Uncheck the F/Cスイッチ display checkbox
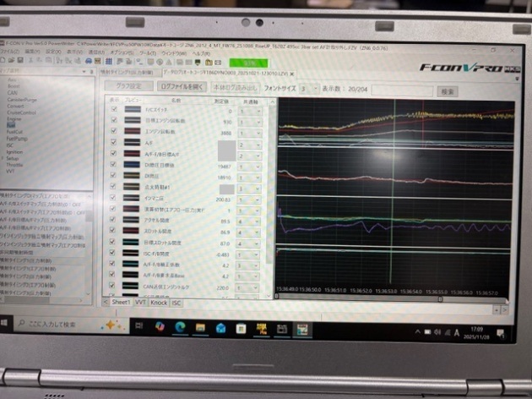This screenshot has width=532, height=399. 114,111
